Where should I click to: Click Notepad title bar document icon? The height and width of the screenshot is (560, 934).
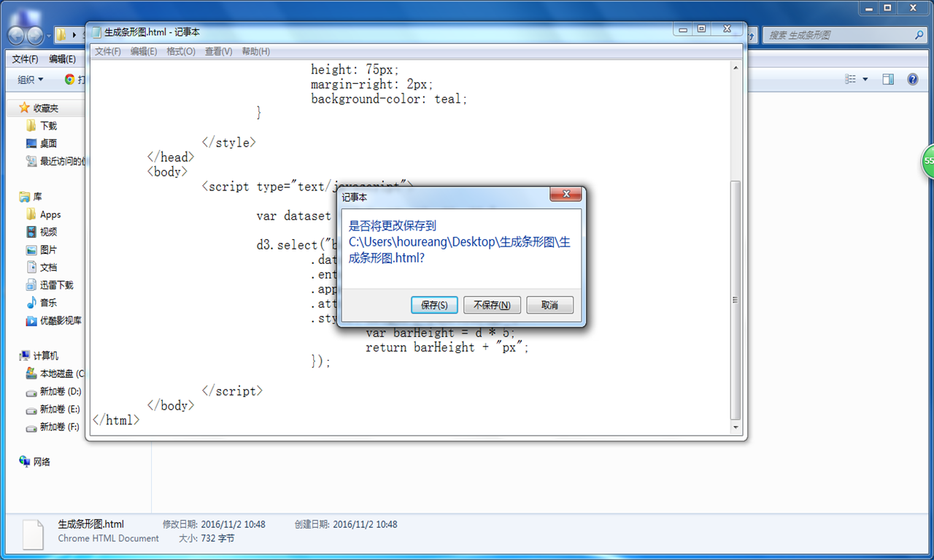97,32
